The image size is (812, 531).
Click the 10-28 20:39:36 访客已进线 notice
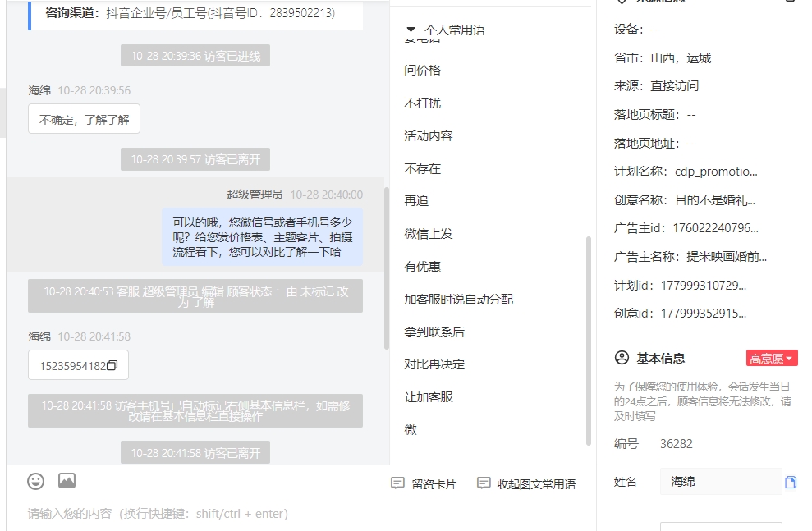click(195, 56)
